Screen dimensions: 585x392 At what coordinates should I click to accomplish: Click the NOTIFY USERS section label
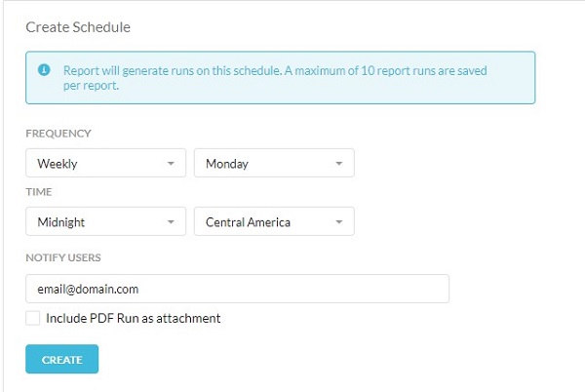coord(63,257)
